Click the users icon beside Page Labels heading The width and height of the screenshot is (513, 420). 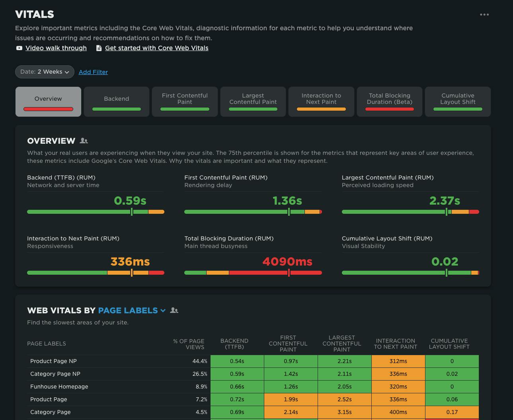[x=174, y=311]
